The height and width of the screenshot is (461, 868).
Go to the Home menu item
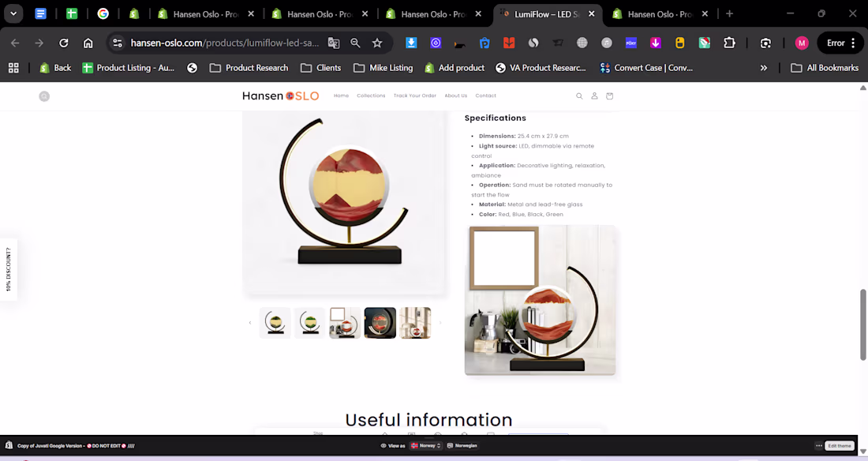341,96
